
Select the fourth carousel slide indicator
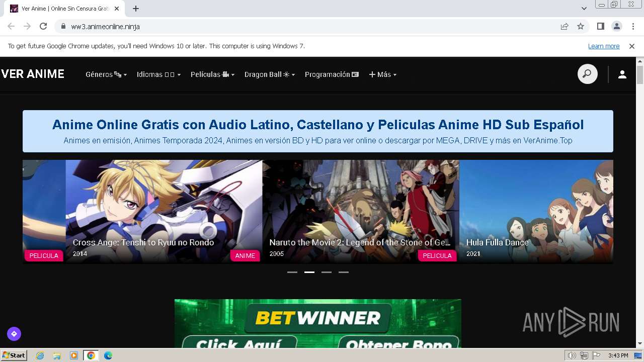344,272
